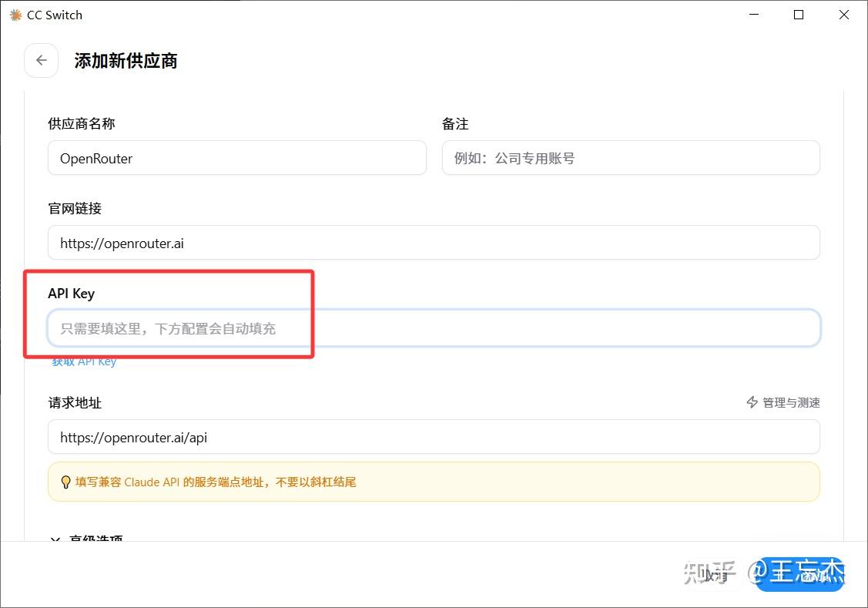Minimize the CC Switch window
The width and height of the screenshot is (868, 608).
[x=754, y=15]
